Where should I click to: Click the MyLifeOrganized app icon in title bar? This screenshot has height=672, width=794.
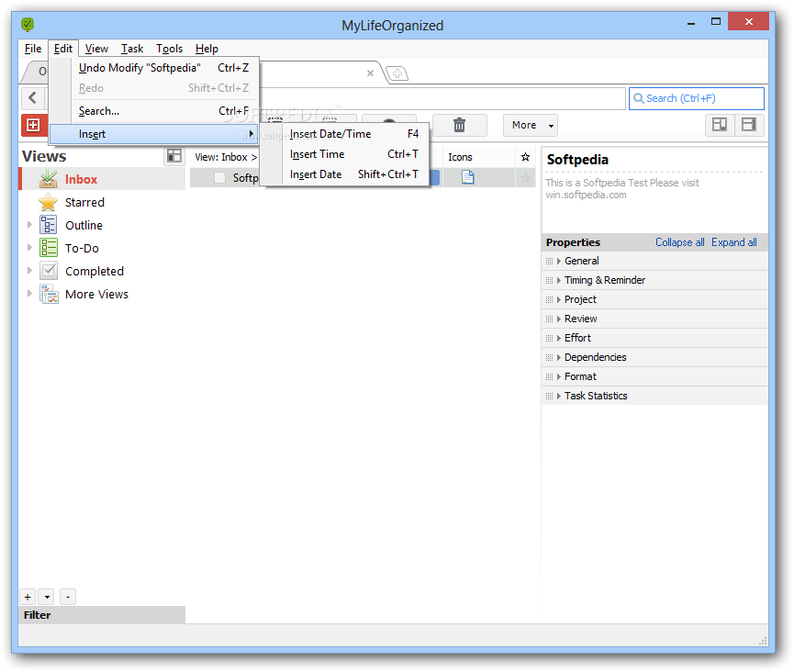point(28,24)
